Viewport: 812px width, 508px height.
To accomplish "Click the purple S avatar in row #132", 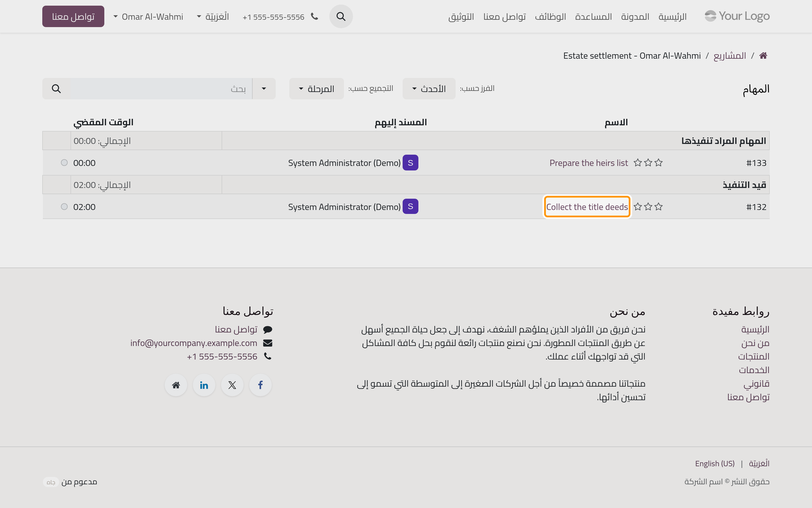I will [x=410, y=207].
